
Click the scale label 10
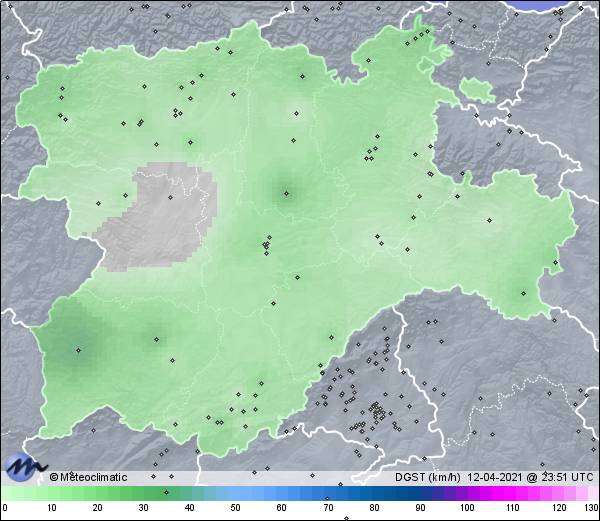[x=52, y=508]
